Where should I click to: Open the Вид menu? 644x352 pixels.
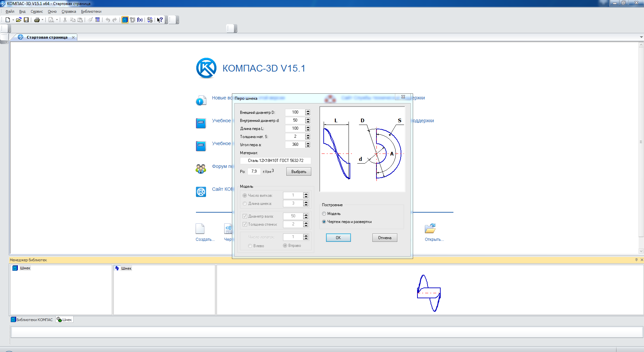click(x=22, y=11)
